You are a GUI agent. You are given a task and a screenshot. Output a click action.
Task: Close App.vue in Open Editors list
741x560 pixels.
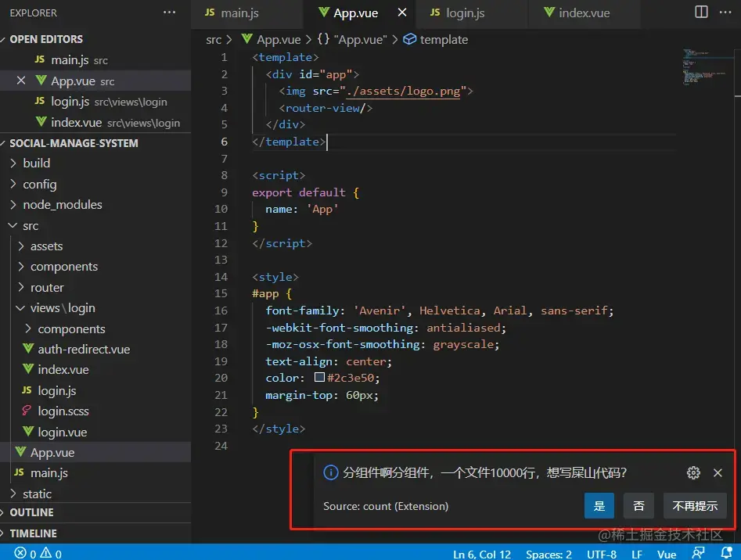point(21,81)
